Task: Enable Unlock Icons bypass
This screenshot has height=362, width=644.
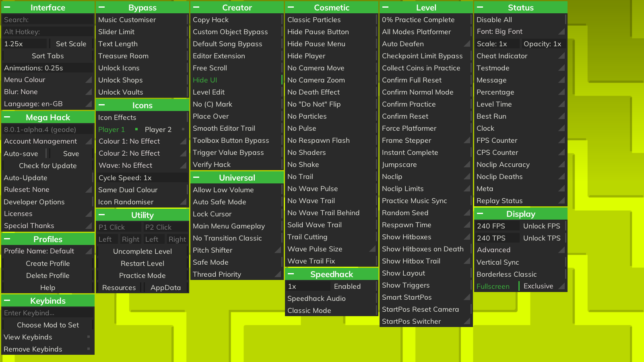Action: click(x=142, y=68)
